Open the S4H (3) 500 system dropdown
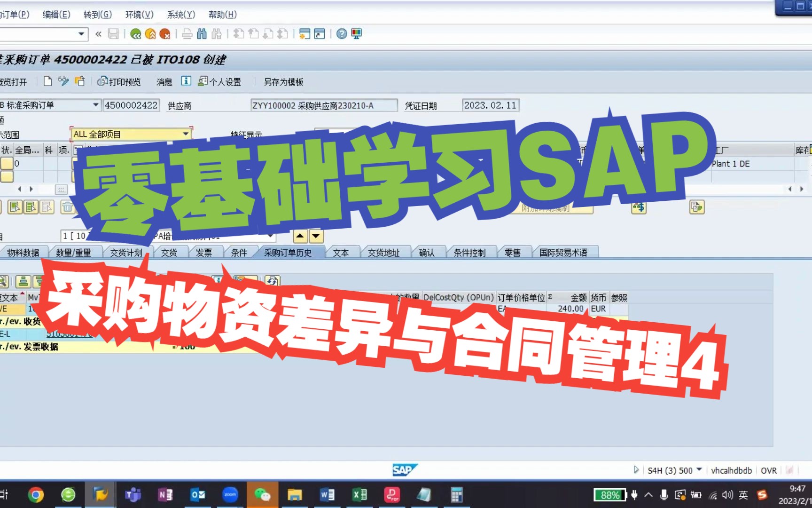Image resolution: width=812 pixels, height=508 pixels. [700, 470]
